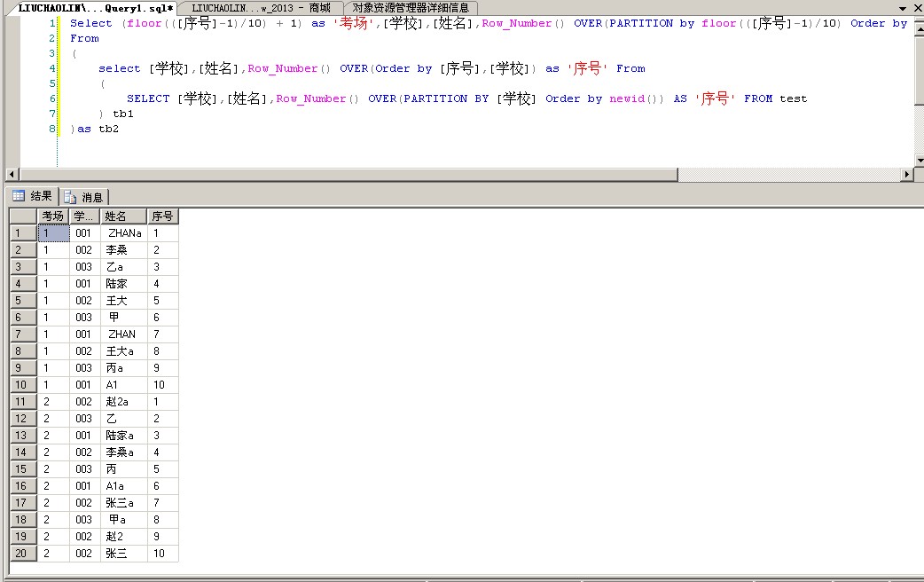This screenshot has height=582, width=924.
Task: Open the LIUCHAOLIN w_2013 商城 tab
Action: coord(261,8)
